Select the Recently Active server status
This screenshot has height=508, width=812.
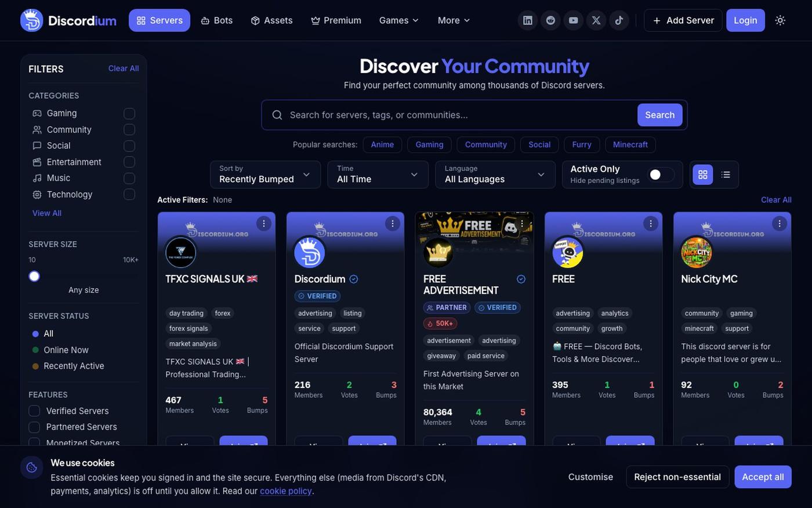click(68, 366)
